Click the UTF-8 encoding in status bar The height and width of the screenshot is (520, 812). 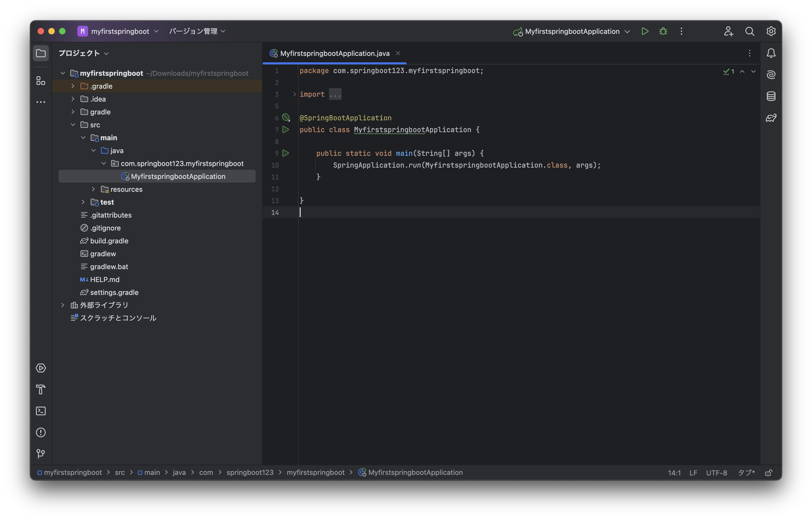pyautogui.click(x=716, y=473)
